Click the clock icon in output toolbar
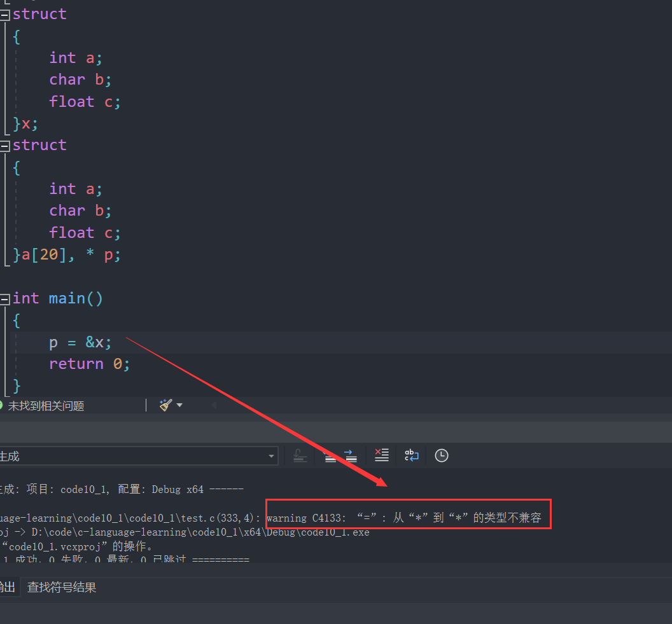This screenshot has height=624, width=672. (x=442, y=455)
